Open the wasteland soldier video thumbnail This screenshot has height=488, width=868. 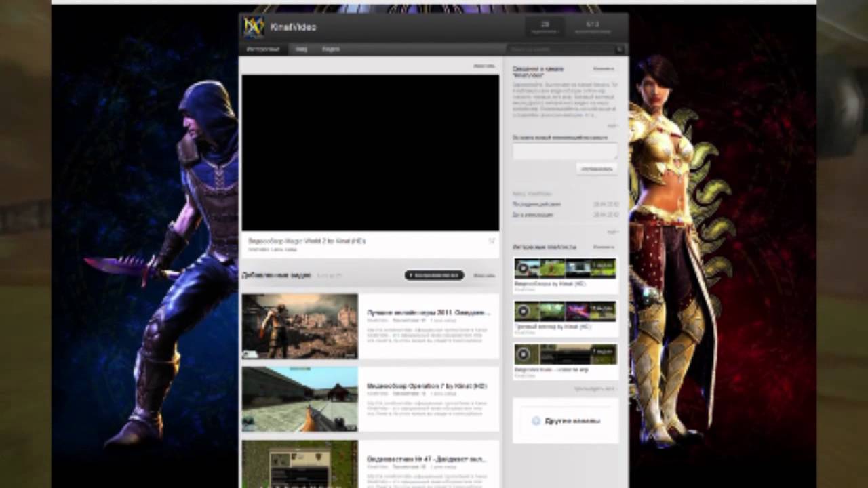click(300, 325)
